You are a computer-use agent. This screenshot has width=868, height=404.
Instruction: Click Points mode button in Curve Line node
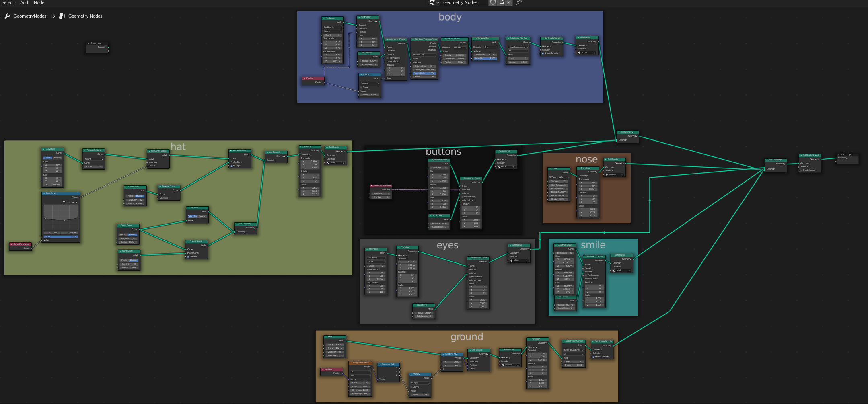click(48, 158)
